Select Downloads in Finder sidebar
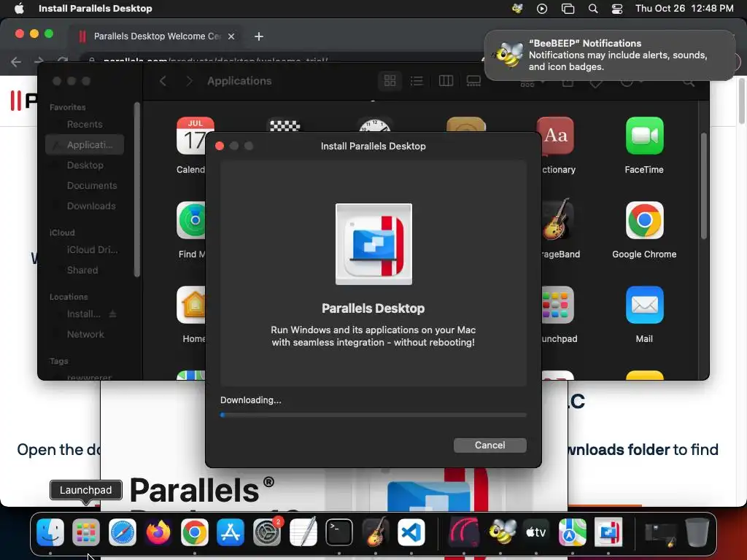This screenshot has width=747, height=560. (x=85, y=206)
